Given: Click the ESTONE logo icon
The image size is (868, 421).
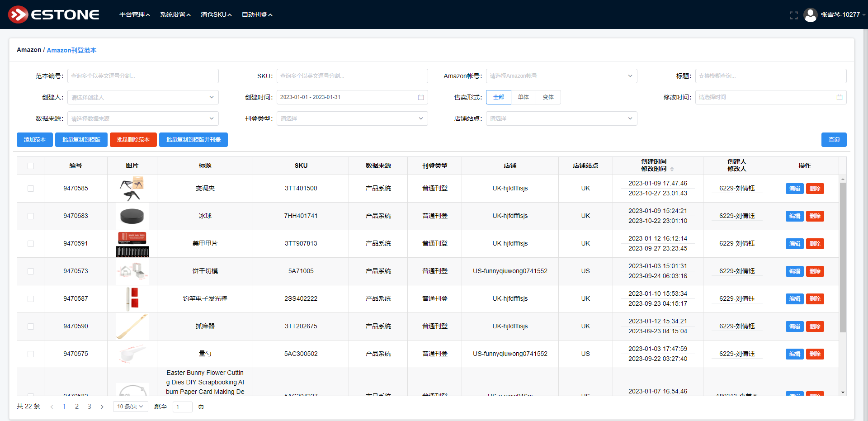Looking at the screenshot, I should (x=18, y=14).
